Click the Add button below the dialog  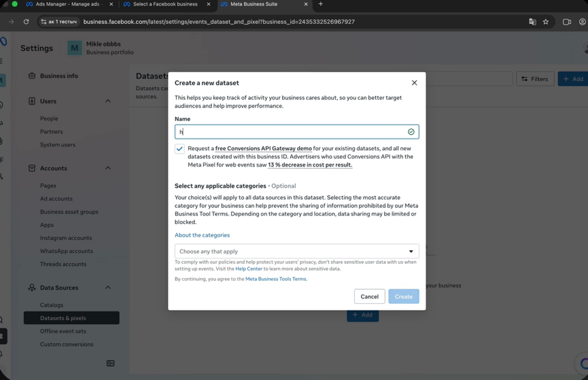point(363,315)
